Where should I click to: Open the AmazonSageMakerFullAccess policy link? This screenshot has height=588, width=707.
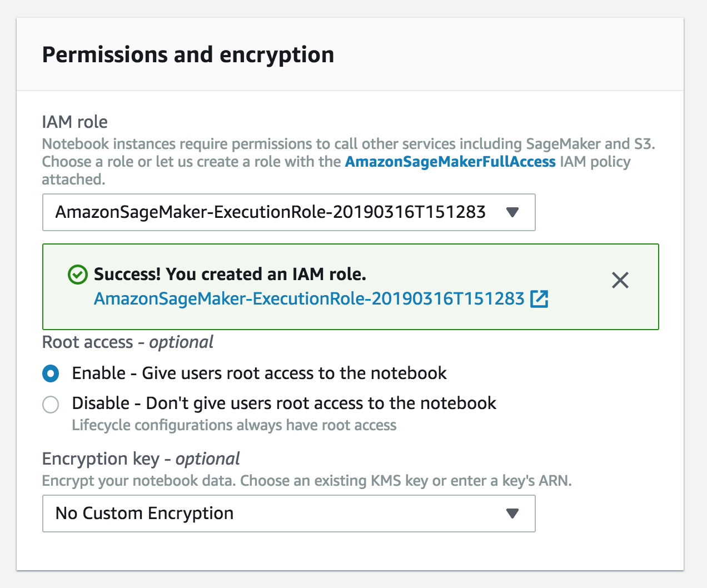pyautogui.click(x=450, y=162)
